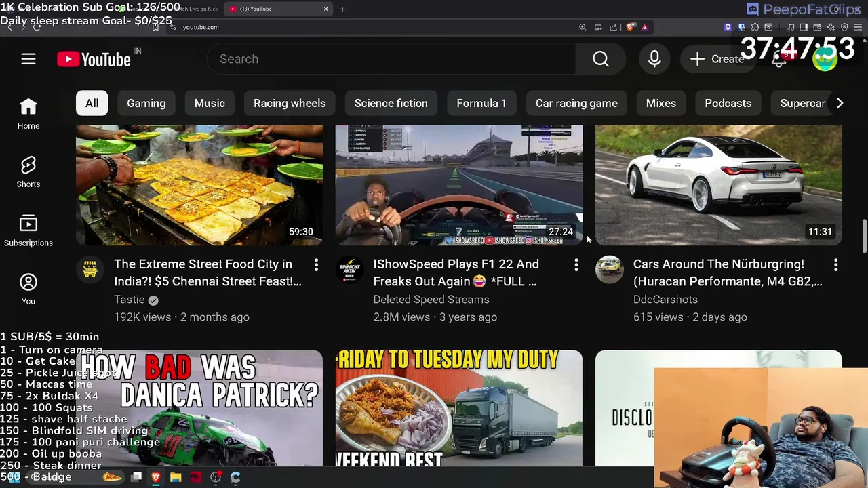Select the Music filter chip
This screenshot has height=488, width=868.
point(210,103)
